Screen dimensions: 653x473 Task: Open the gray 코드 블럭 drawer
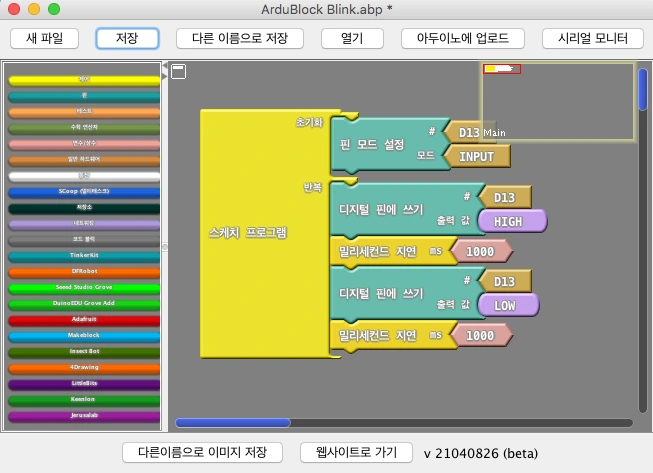[84, 239]
